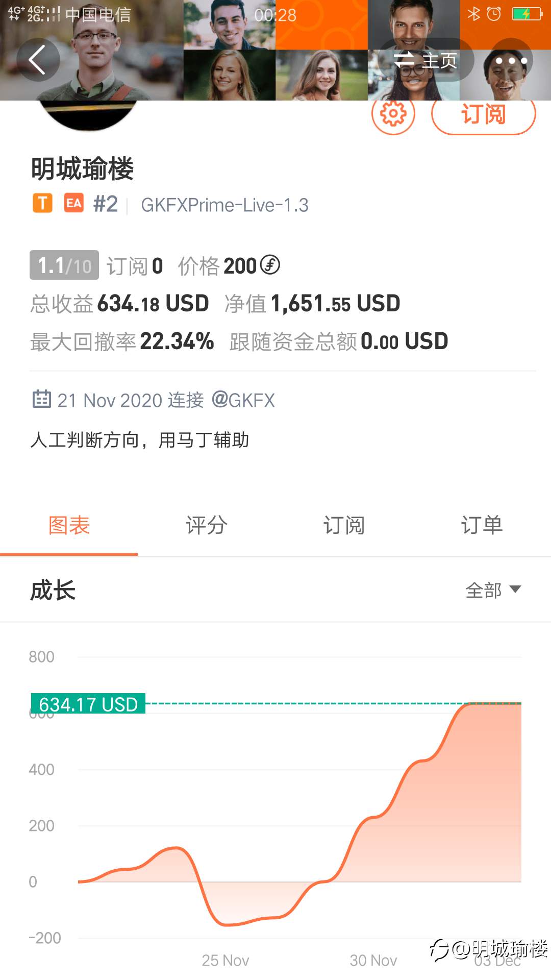551x980 pixels.
Task: Tap the 634.17 USD chart value marker
Action: pos(88,704)
